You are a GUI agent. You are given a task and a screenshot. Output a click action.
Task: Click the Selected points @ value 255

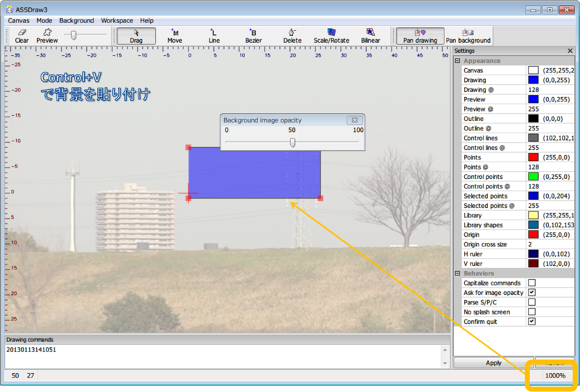click(x=534, y=206)
